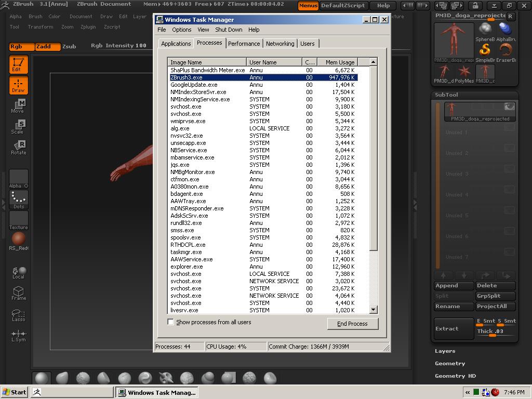Select the swirl-patterned brush in bottom shelf
This screenshot has height=399, width=532.
tap(145, 378)
